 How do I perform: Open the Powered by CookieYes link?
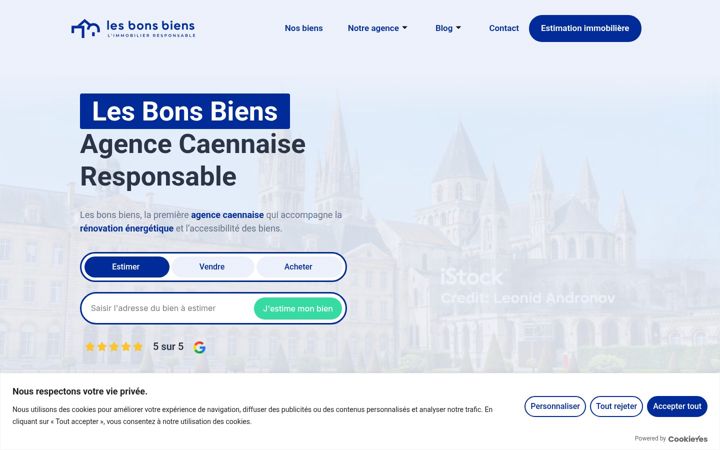[671, 439]
